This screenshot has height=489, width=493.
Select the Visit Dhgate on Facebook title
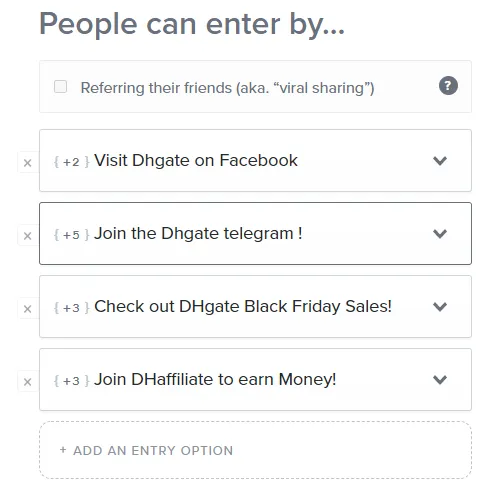click(196, 160)
